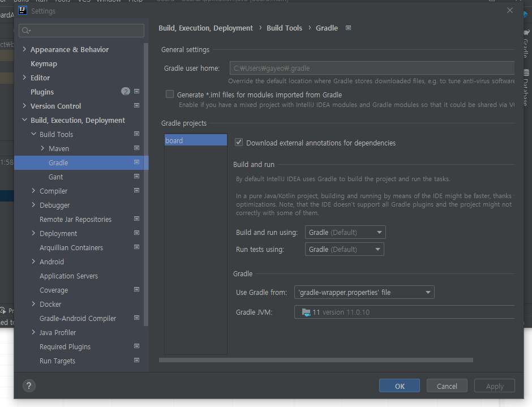
Task: Click project-level icon beside Gradle breadcrumb
Action: pyautogui.click(x=348, y=28)
